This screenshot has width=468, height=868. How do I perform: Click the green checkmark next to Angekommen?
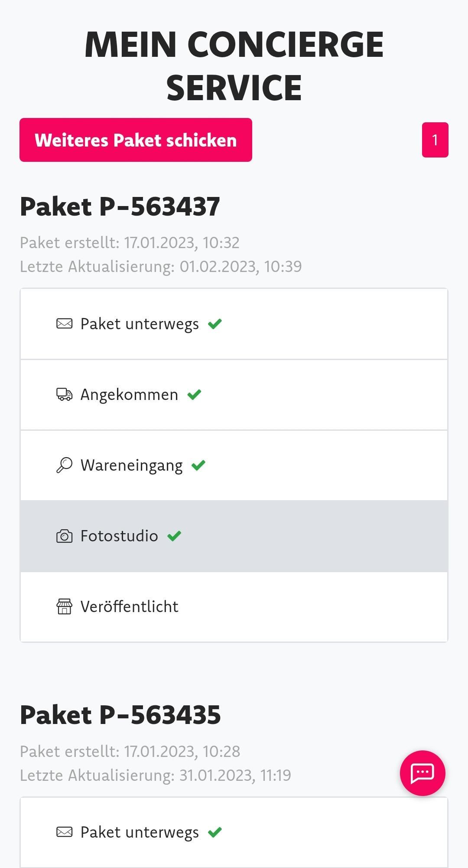coord(194,394)
